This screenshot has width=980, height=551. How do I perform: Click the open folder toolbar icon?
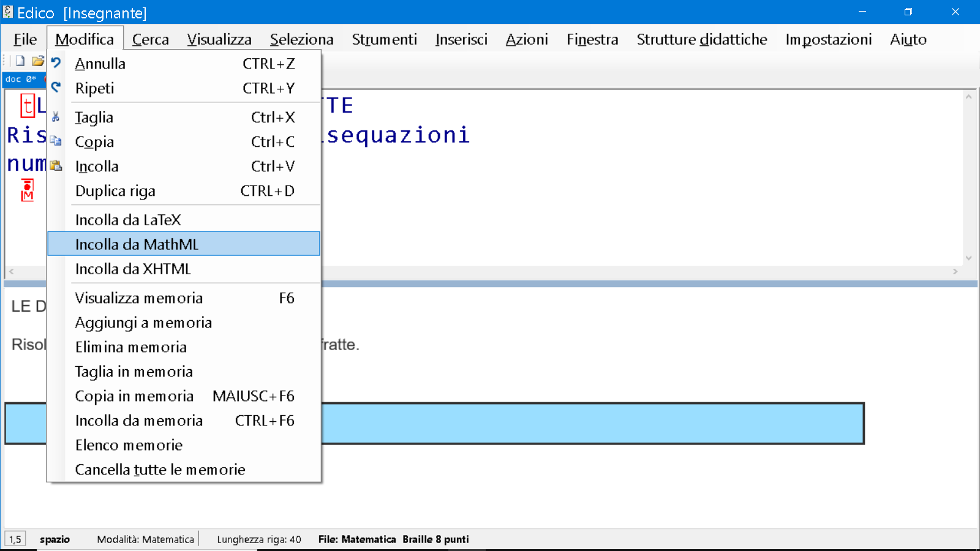pos(38,61)
